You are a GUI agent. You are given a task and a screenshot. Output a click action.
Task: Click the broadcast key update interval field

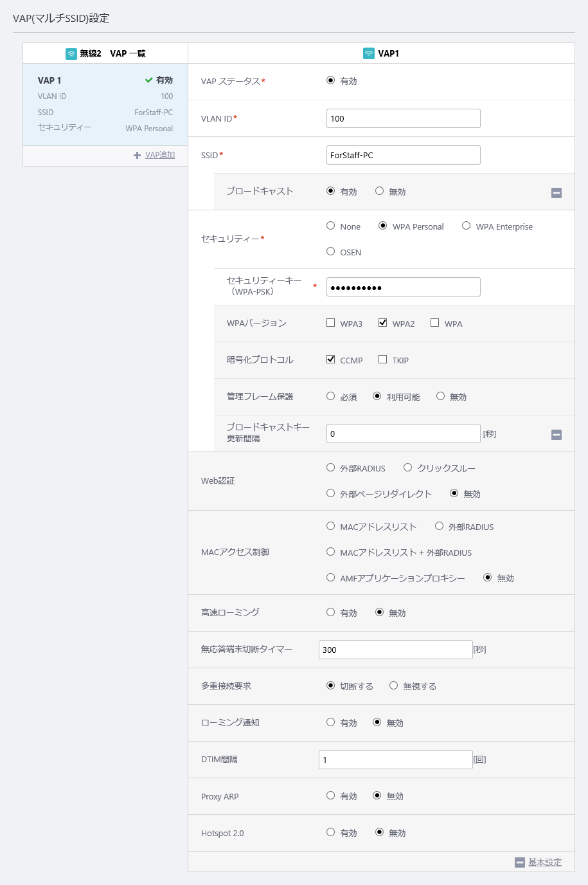(404, 433)
